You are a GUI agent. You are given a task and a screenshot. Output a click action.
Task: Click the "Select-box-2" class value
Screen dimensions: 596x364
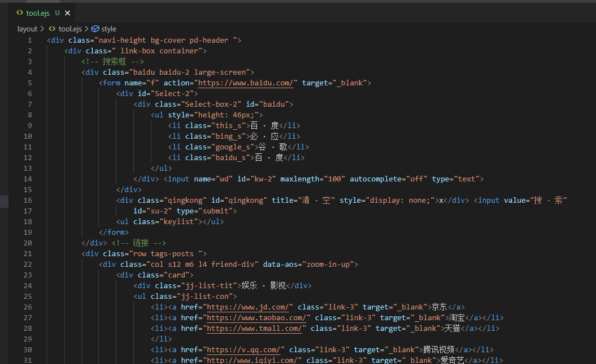point(211,104)
